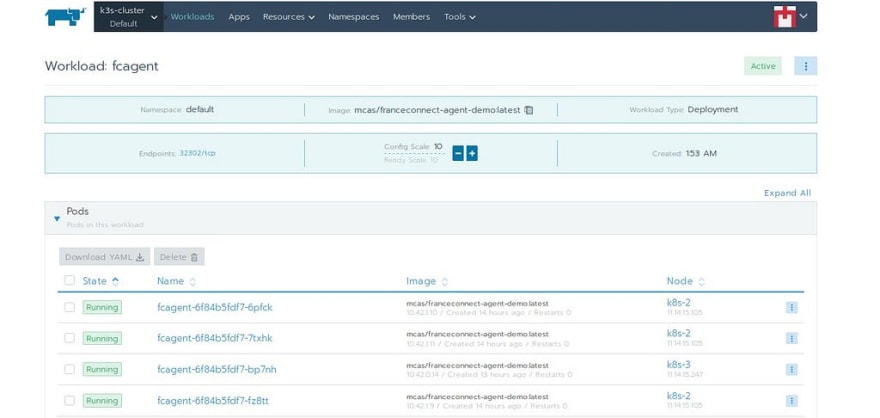Open actions menu for pod bp7nh

[791, 370]
